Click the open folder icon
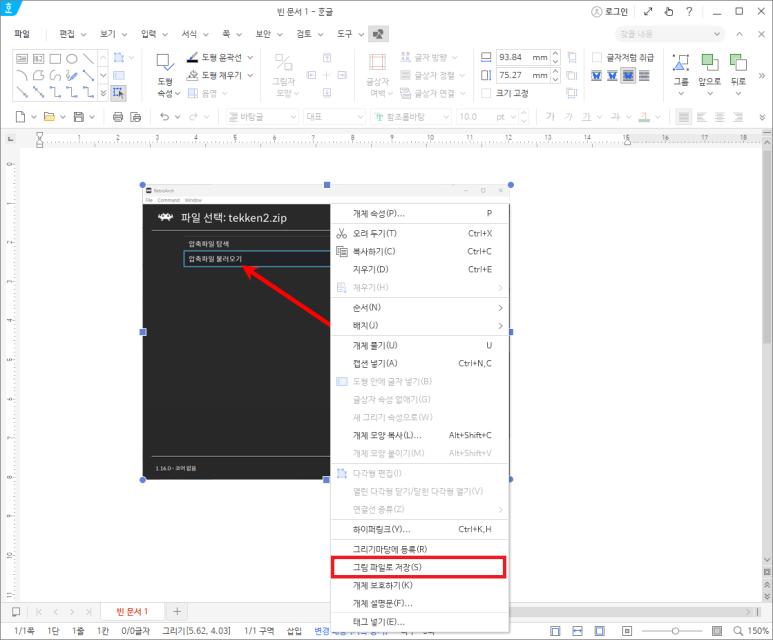773x640 pixels. click(49, 117)
